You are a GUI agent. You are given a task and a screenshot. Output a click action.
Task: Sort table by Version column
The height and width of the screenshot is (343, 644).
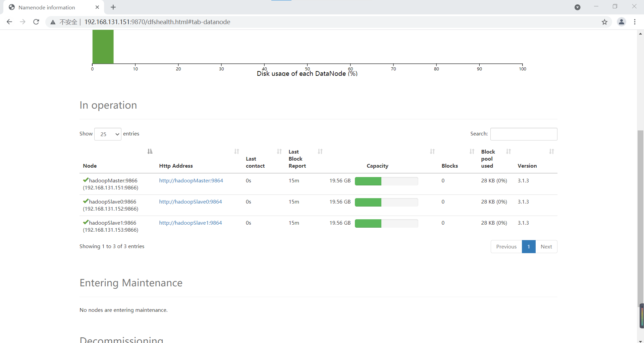point(551,151)
